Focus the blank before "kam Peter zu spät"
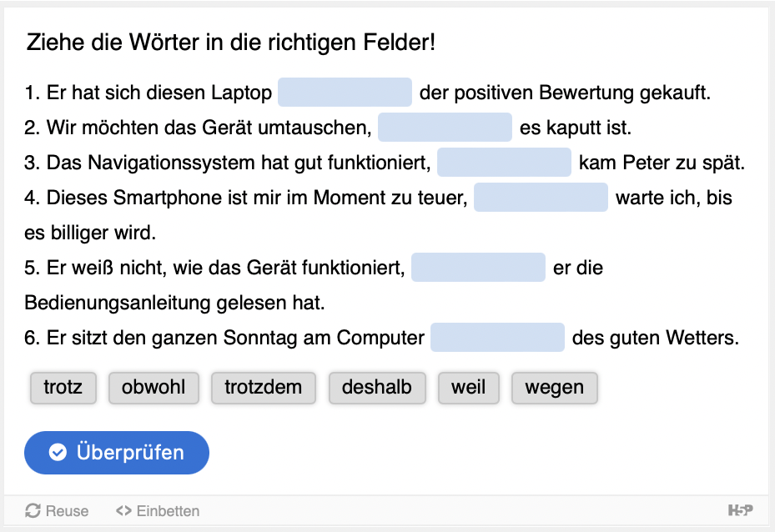Image resolution: width=775 pixels, height=532 pixels. point(504,163)
